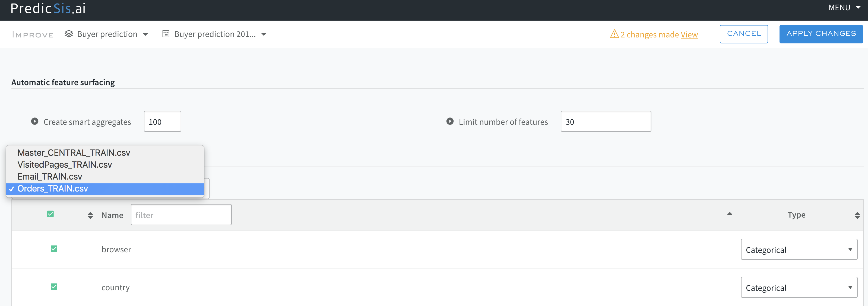Click the info icon for Limit features
868x306 pixels.
tap(450, 121)
